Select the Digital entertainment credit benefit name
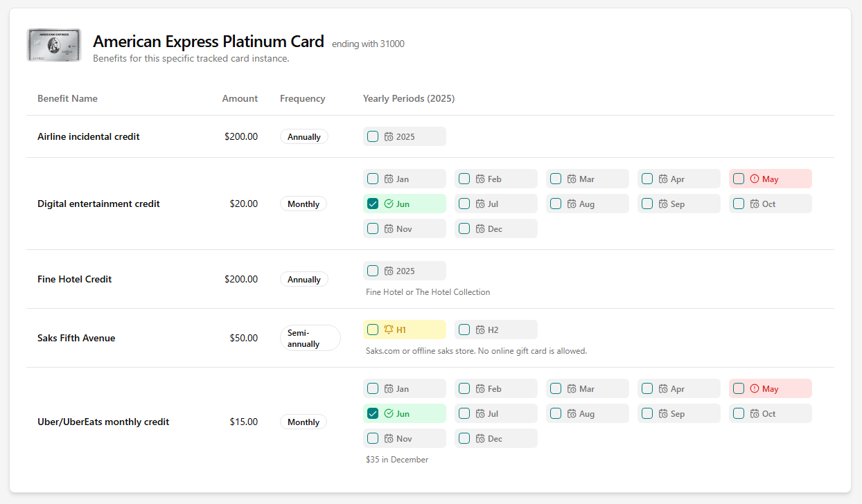Viewport: 862px width, 504px height. pos(98,204)
